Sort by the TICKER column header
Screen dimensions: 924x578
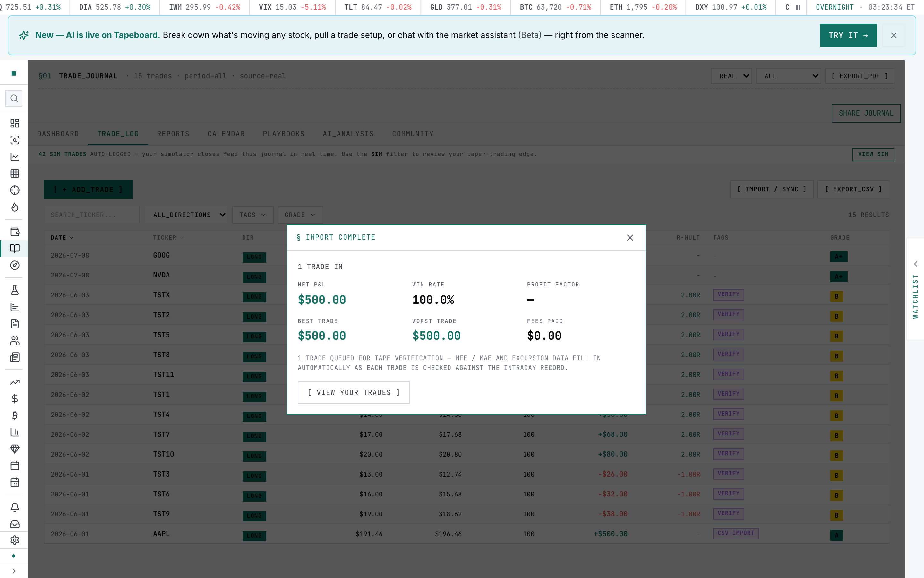pos(168,237)
